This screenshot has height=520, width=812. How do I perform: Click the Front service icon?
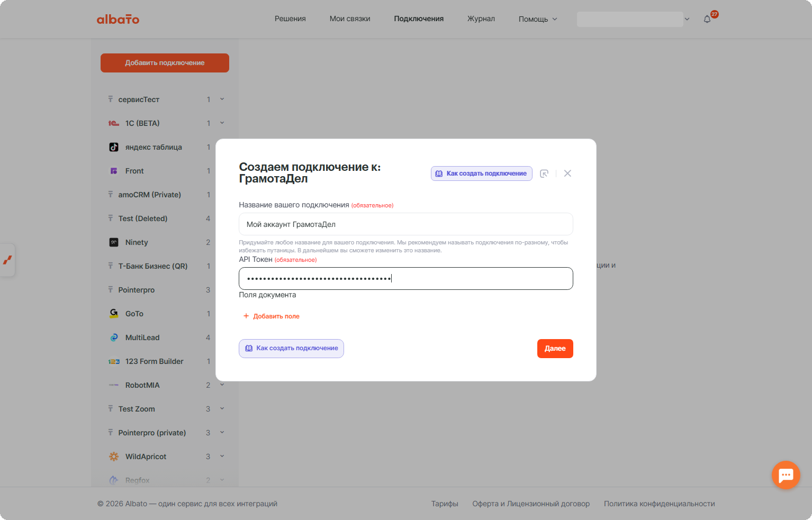pyautogui.click(x=114, y=171)
